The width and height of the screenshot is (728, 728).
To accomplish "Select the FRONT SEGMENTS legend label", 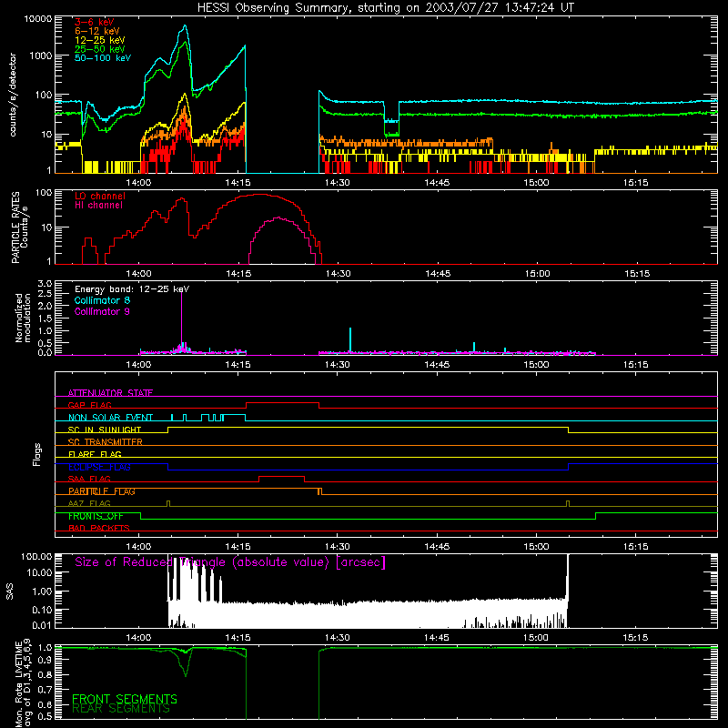I will tap(125, 699).
